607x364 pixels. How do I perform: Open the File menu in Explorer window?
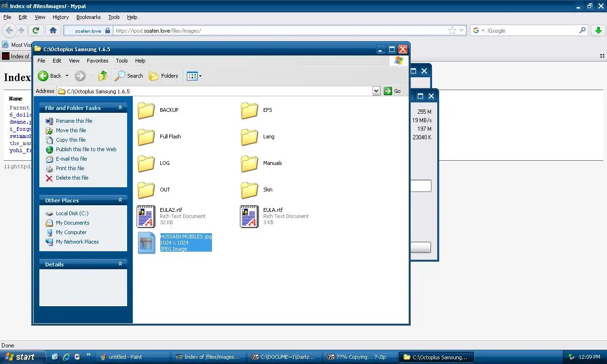(41, 61)
